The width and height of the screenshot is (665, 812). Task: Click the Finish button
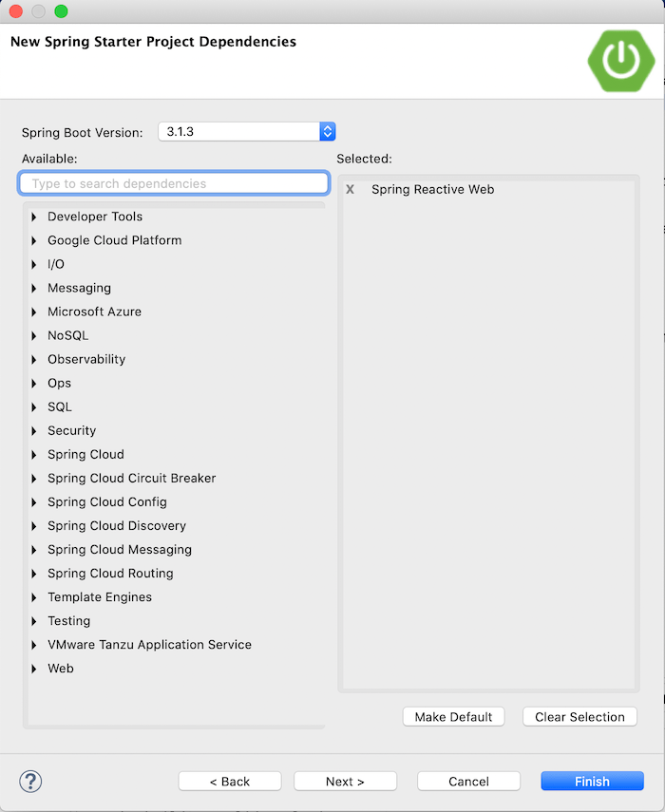[x=592, y=780]
